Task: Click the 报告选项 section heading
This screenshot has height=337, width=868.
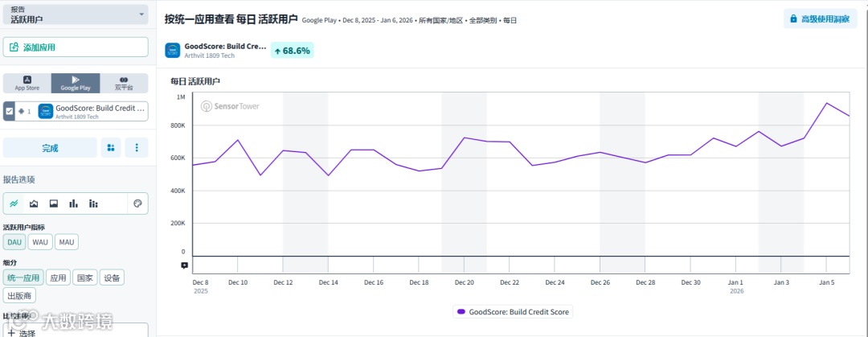Action: click(19, 179)
